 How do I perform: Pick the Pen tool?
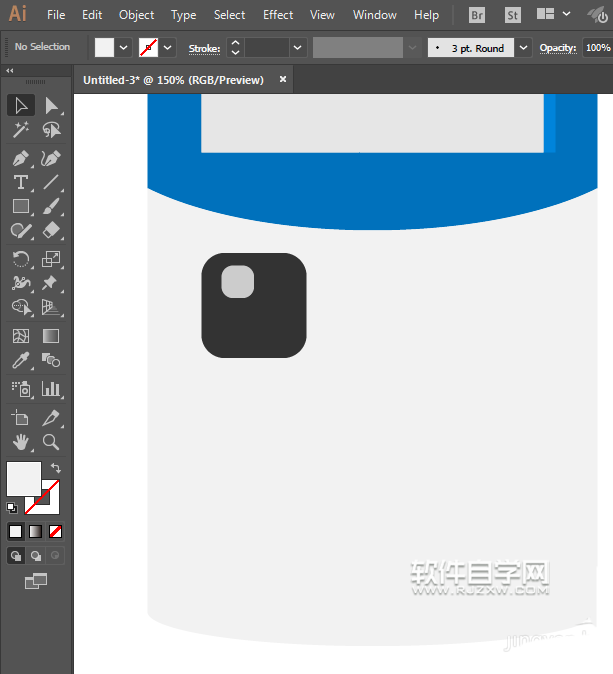click(x=20, y=158)
